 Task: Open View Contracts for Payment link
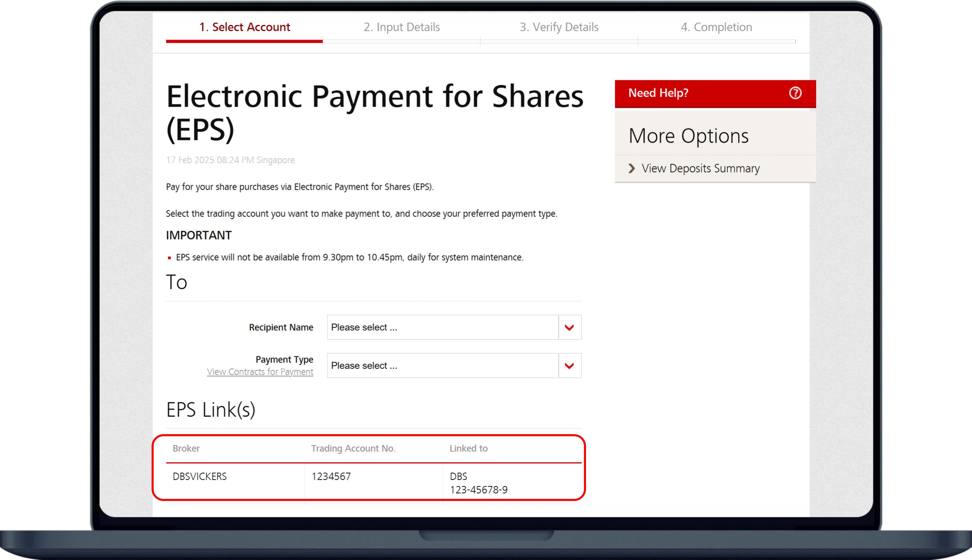click(x=260, y=372)
